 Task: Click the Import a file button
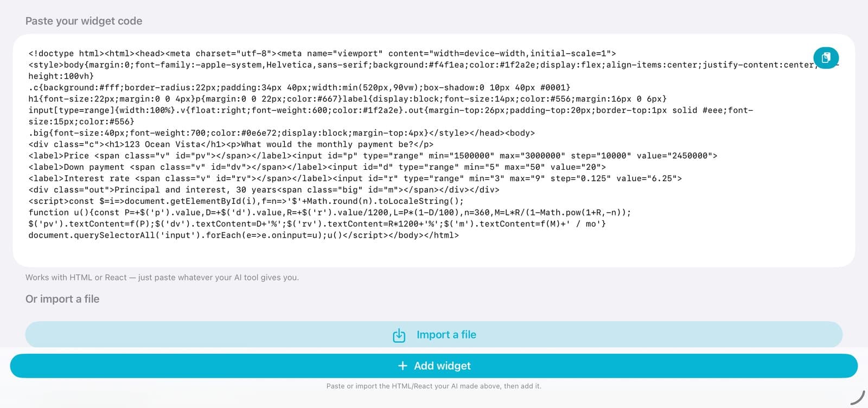433,335
